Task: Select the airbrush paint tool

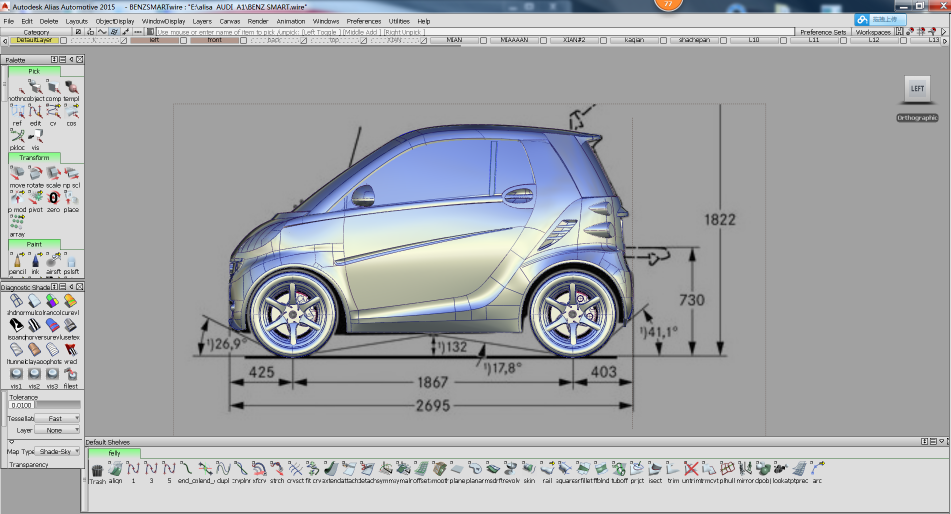Action: point(53,259)
